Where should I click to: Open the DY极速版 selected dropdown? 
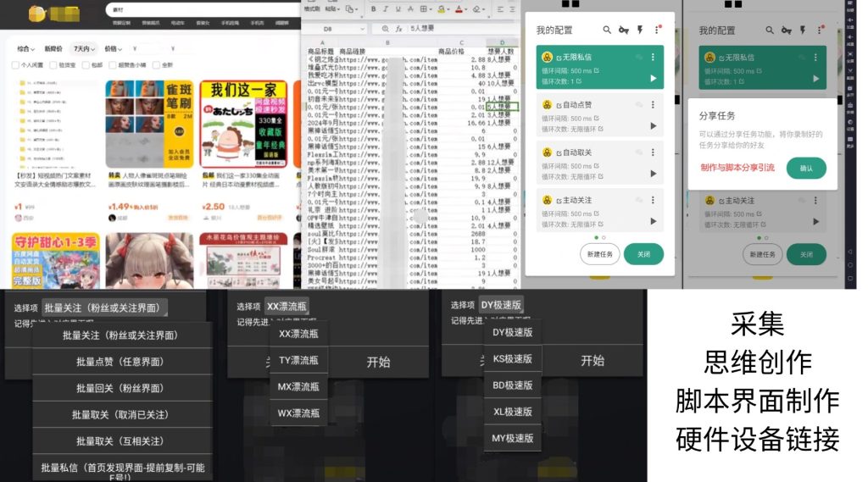click(501, 305)
